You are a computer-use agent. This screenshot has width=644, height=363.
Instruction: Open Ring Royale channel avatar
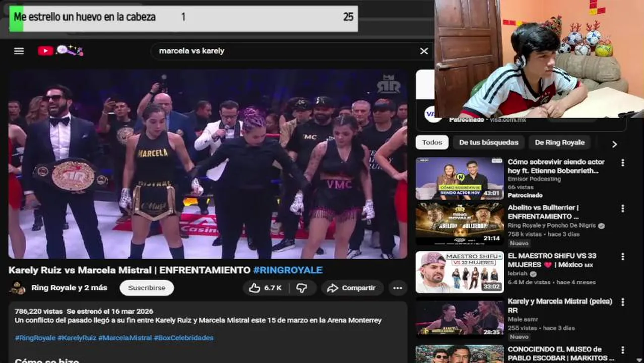tap(17, 288)
